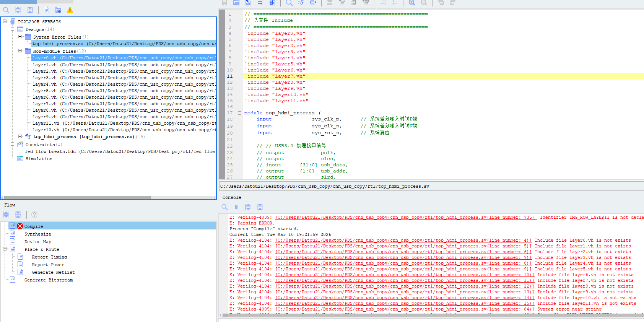Screen dimensions: 644x322
Task: Collapse the Place & Route flow step
Action: point(5,249)
